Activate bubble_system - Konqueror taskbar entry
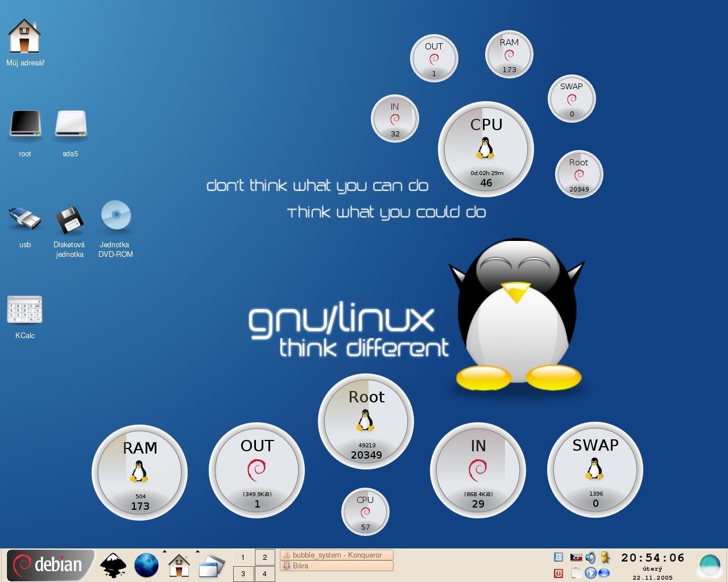This screenshot has width=728, height=582. pos(336,555)
